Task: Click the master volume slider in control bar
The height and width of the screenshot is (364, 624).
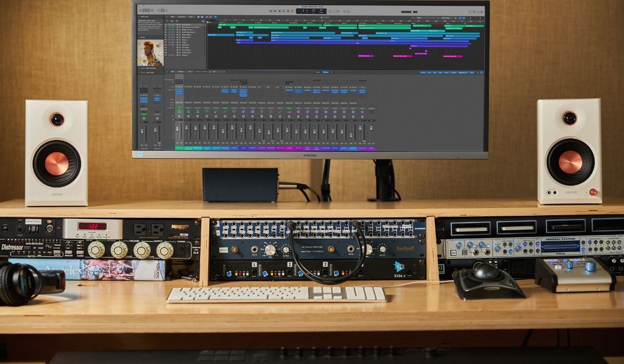Action: click(x=409, y=12)
